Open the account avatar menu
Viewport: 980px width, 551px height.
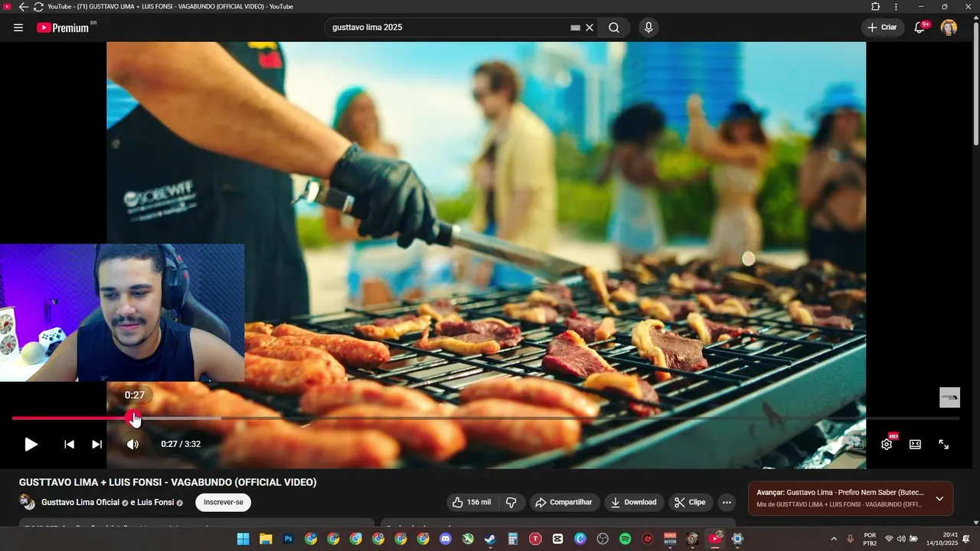point(949,28)
